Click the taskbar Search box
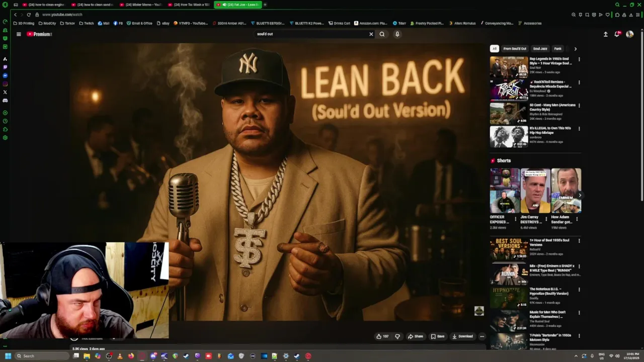The height and width of the screenshot is (362, 644). [41, 356]
